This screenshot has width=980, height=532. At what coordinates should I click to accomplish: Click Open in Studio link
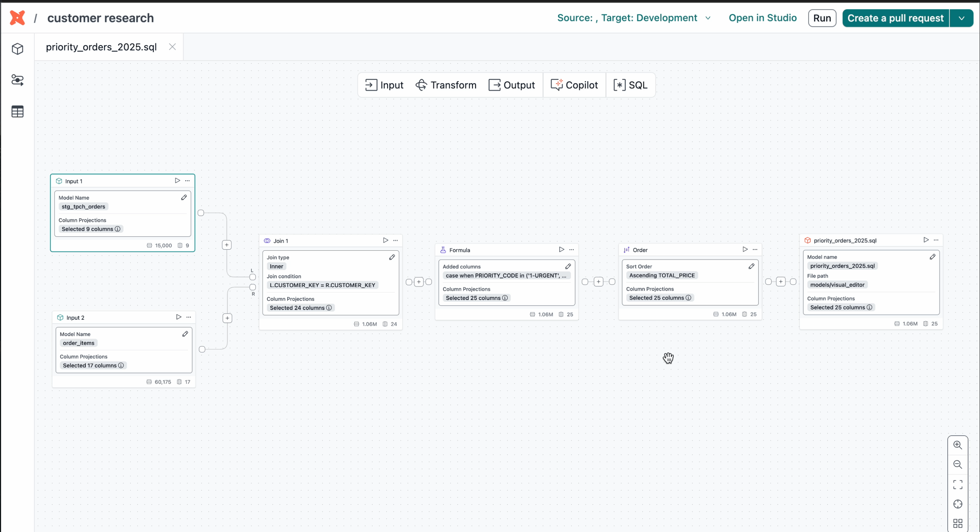click(762, 18)
